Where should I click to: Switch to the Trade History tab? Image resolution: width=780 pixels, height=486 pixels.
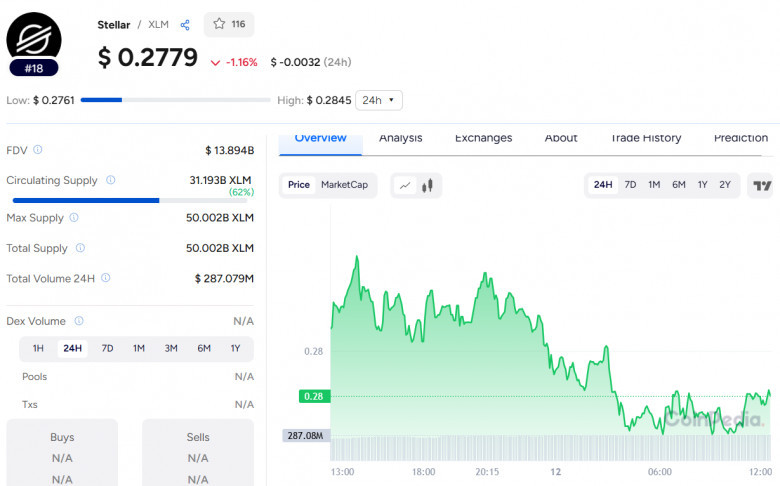tap(646, 138)
